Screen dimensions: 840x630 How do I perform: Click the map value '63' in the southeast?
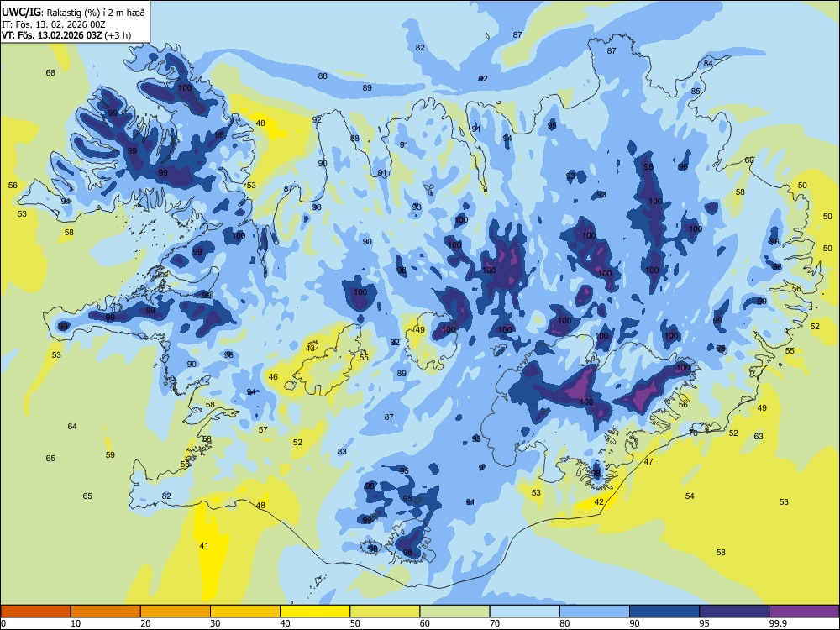coord(759,437)
